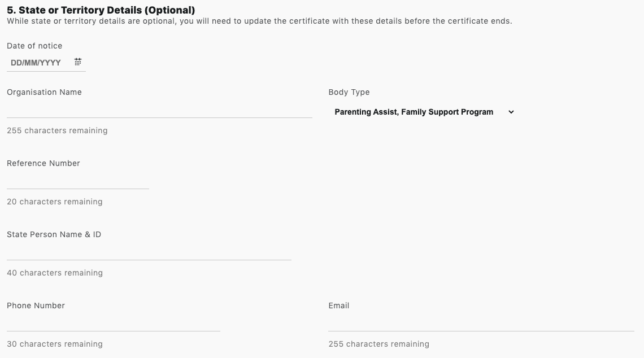644x358 pixels.
Task: Click the "Organisation Name" label
Action: pyautogui.click(x=44, y=92)
